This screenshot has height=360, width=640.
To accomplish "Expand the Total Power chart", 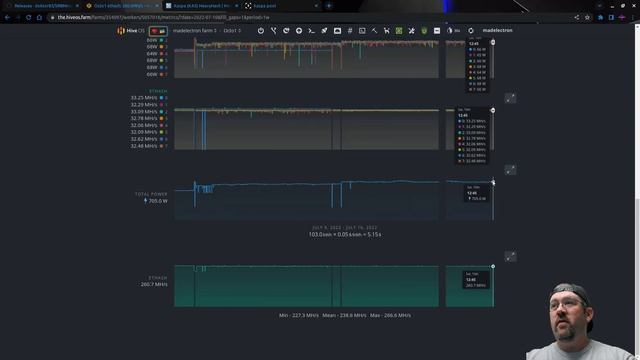I will [510, 170].
